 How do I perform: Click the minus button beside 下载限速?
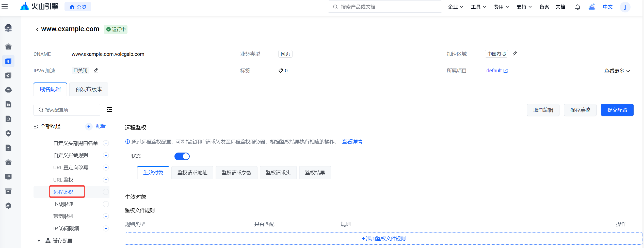(x=106, y=204)
